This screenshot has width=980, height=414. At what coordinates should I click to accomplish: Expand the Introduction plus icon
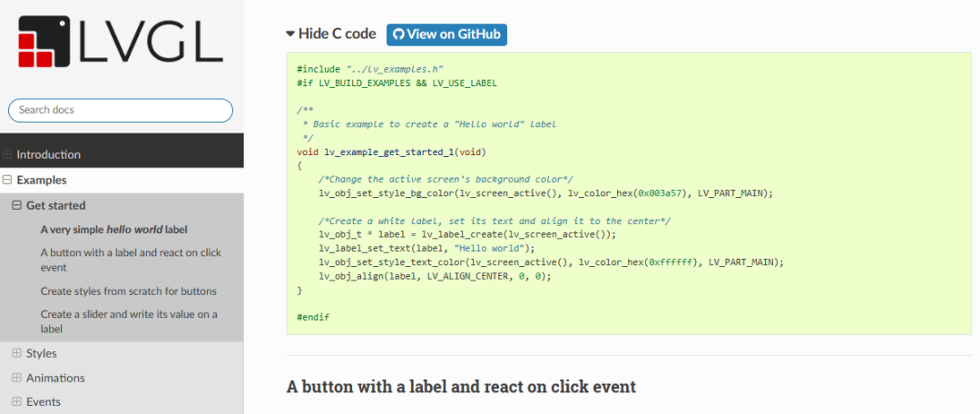point(7,154)
